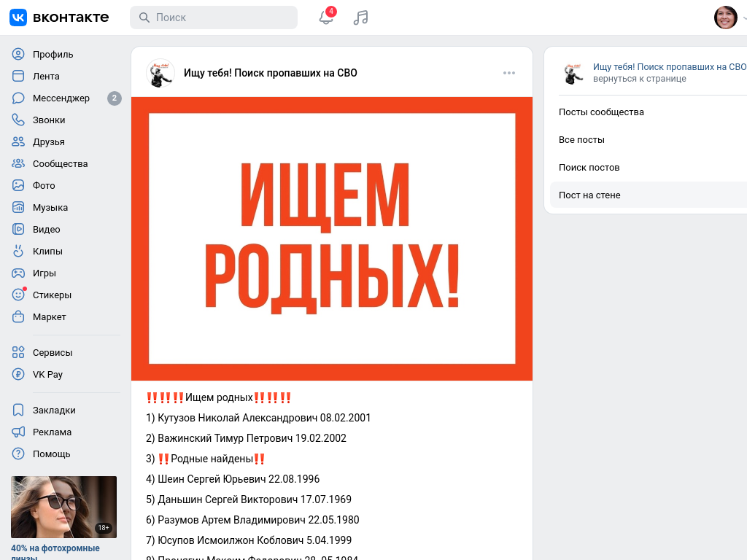
Task: Open the notifications bell
Action: click(326, 17)
